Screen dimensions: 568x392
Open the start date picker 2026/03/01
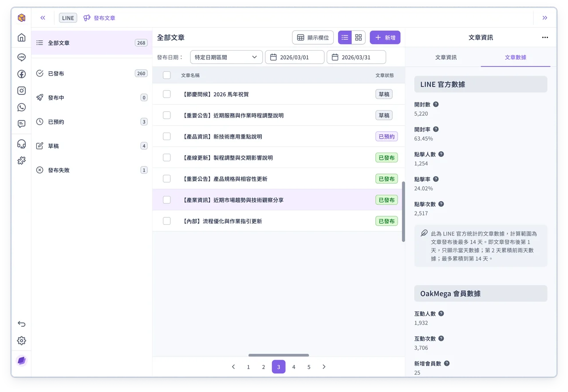[x=295, y=57]
